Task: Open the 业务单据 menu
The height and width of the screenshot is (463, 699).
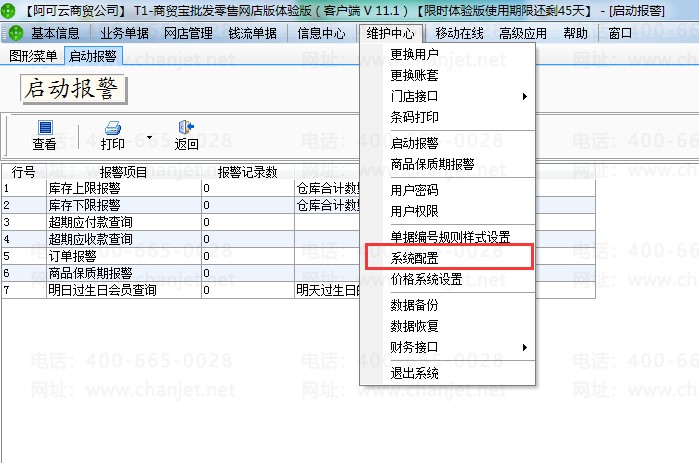Action: pyautogui.click(x=124, y=33)
